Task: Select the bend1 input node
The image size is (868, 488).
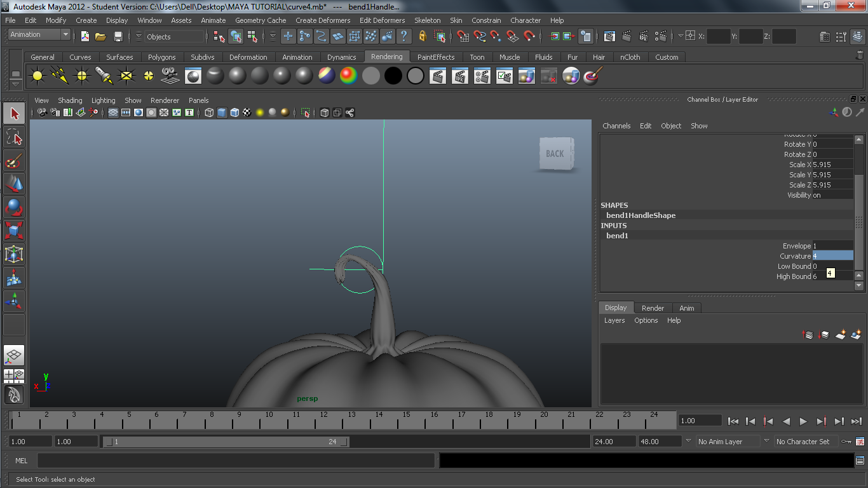Action: (x=617, y=236)
